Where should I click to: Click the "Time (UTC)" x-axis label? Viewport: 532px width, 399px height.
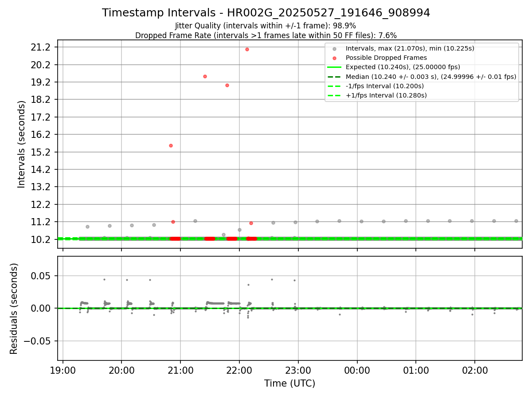pyautogui.click(x=289, y=383)
